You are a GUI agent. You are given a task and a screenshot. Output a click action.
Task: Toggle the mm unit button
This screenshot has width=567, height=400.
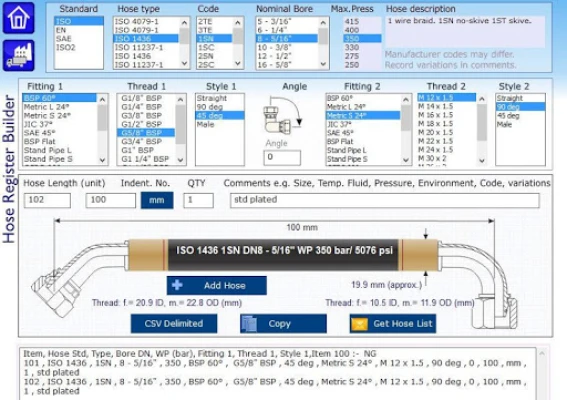coord(157,200)
